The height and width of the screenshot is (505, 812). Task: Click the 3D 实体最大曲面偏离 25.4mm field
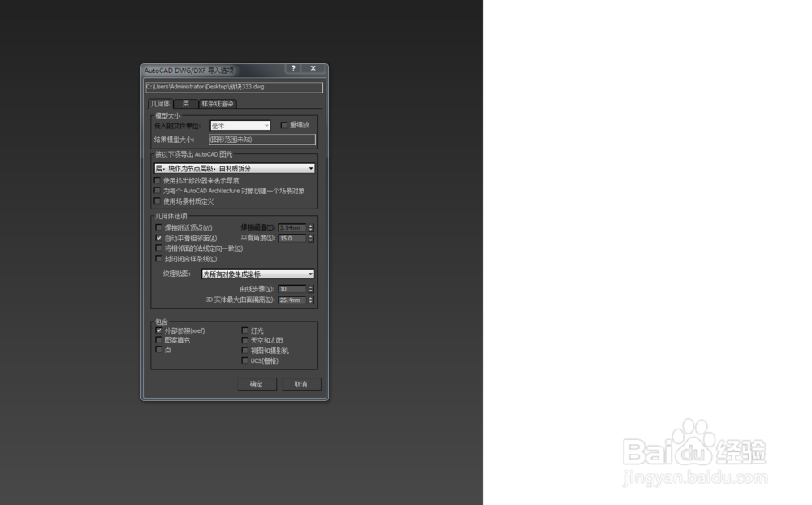(292, 300)
